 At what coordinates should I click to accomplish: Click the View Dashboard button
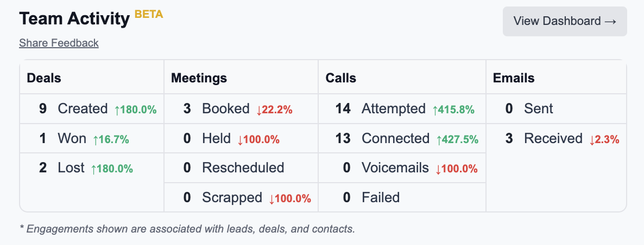[565, 21]
